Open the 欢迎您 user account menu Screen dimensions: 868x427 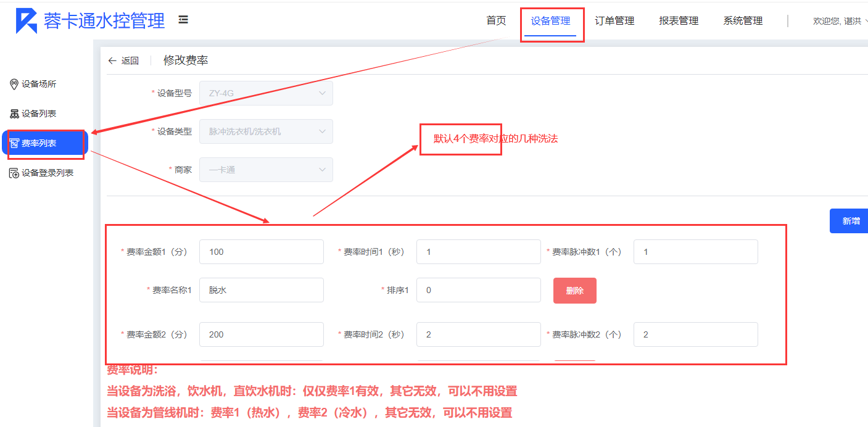tap(839, 21)
